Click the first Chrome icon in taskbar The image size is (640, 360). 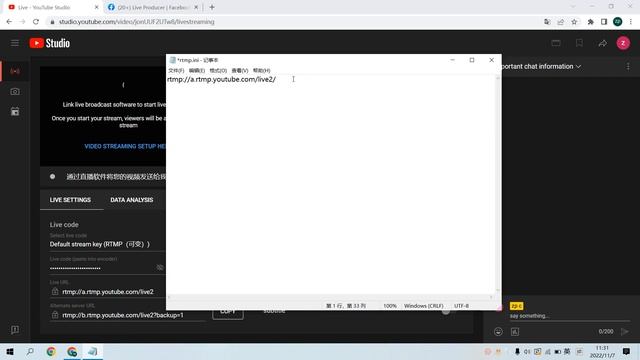click(x=51, y=351)
